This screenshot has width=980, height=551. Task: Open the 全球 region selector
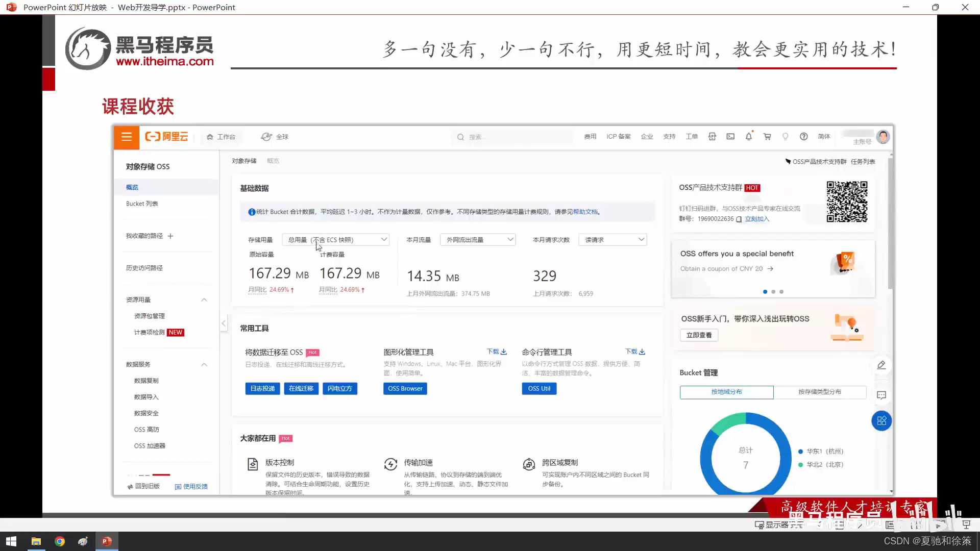275,137
